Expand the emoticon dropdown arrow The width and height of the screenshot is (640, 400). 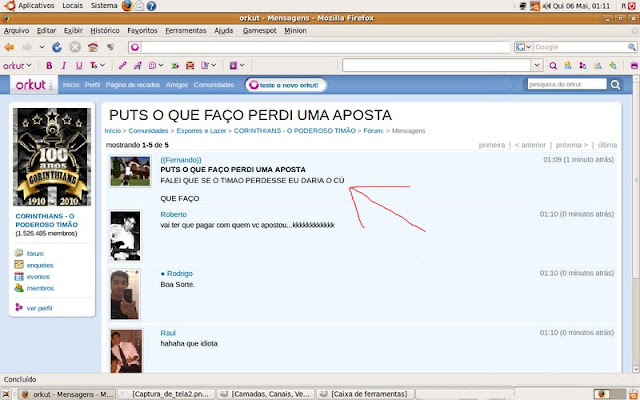tap(161, 65)
